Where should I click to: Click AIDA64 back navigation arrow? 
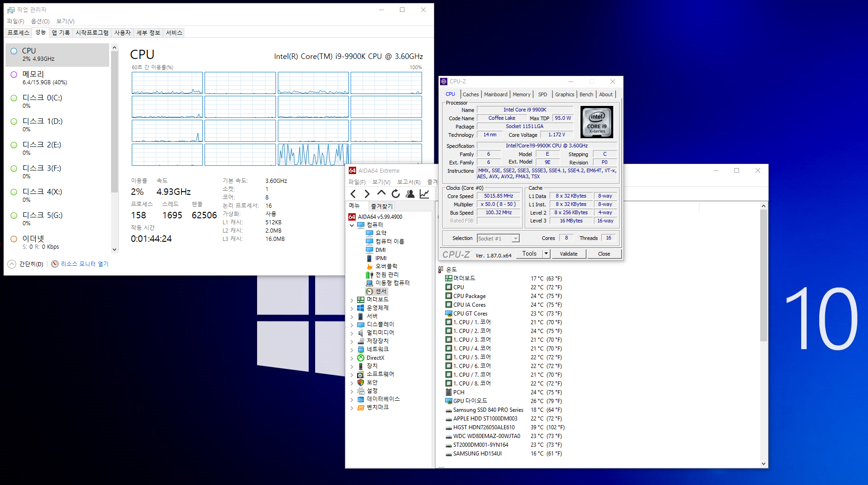[x=353, y=194]
